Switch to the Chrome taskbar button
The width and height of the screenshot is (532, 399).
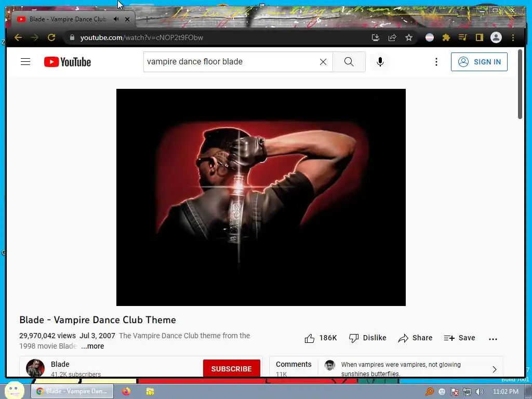(72, 391)
